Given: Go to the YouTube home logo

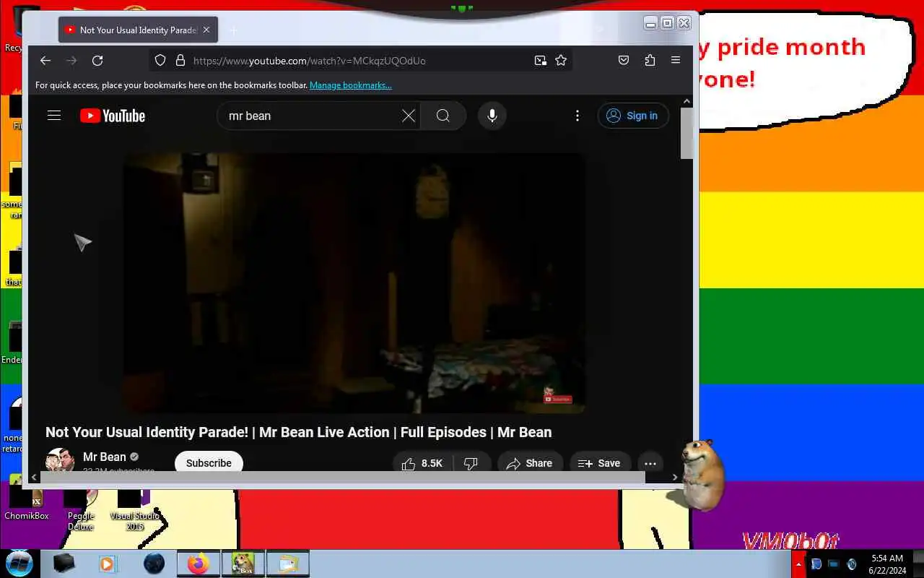Looking at the screenshot, I should pos(113,116).
